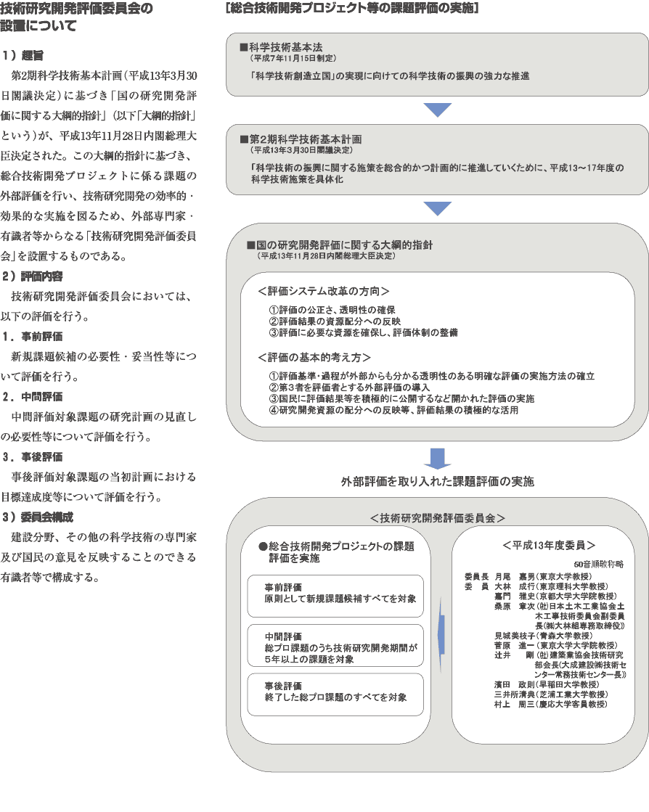This screenshot has width=649, height=812.
Task: Click the title "技術研究開発評価委員会の設置について"
Action: (x=77, y=17)
